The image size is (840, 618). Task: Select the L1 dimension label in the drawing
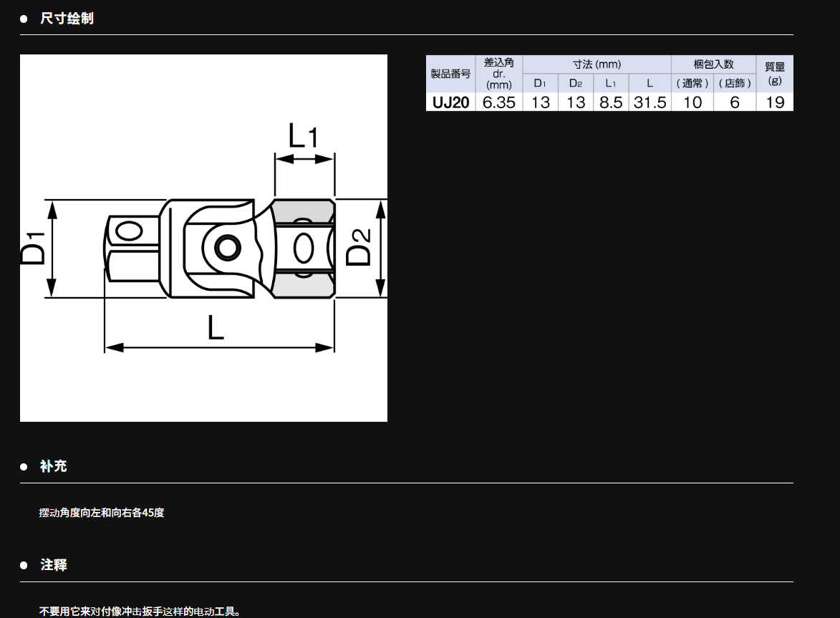coord(303,135)
